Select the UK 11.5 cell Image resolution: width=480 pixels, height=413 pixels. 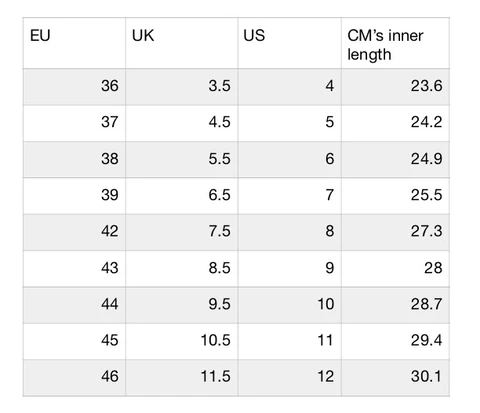182,377
